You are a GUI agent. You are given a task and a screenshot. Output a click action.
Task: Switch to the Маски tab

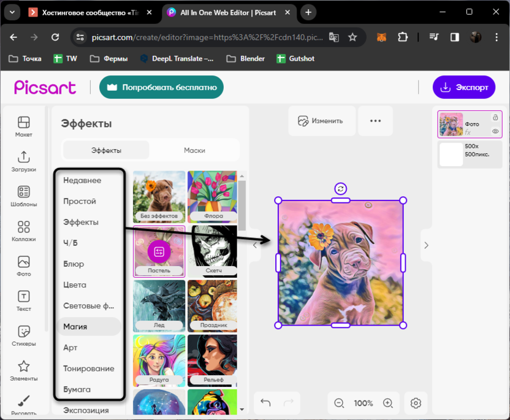pos(194,150)
